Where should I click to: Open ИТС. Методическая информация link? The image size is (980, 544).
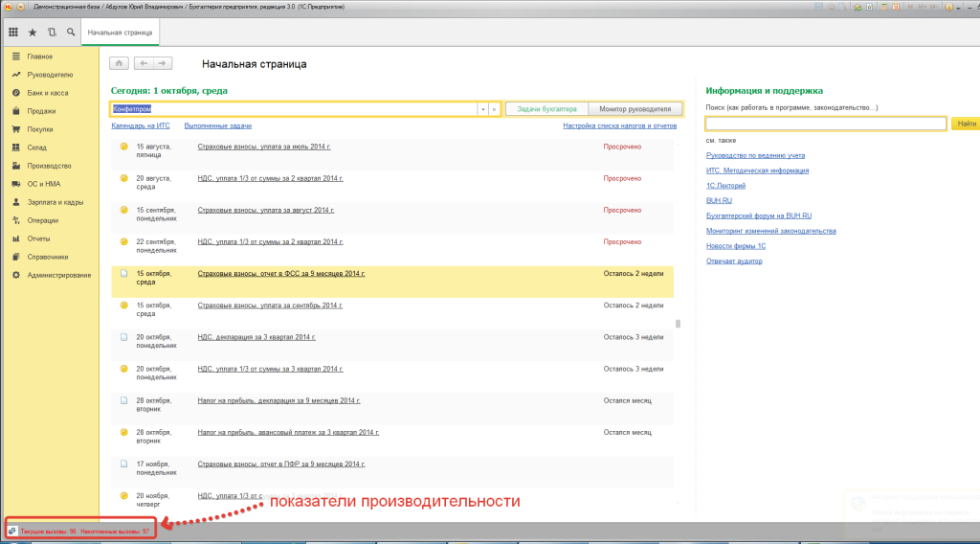[757, 170]
